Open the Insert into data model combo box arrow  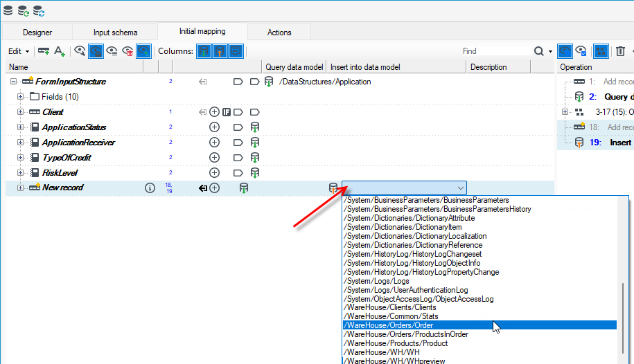[x=460, y=188]
